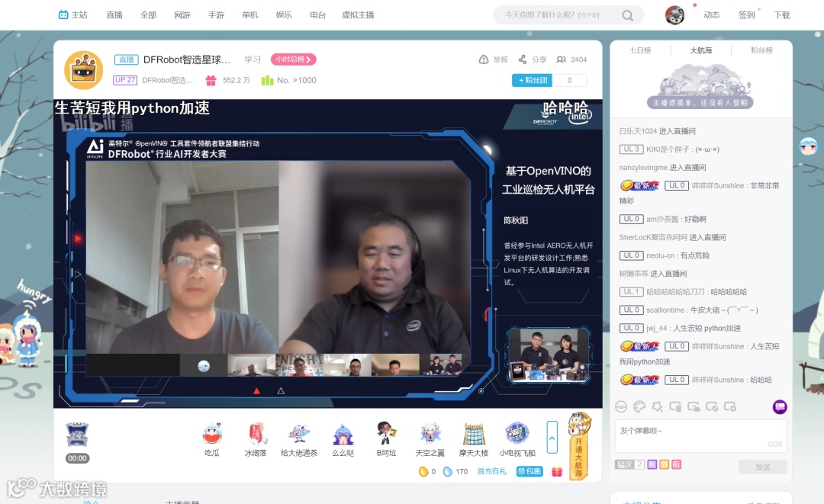Click the 分享 share icon

click(x=523, y=59)
